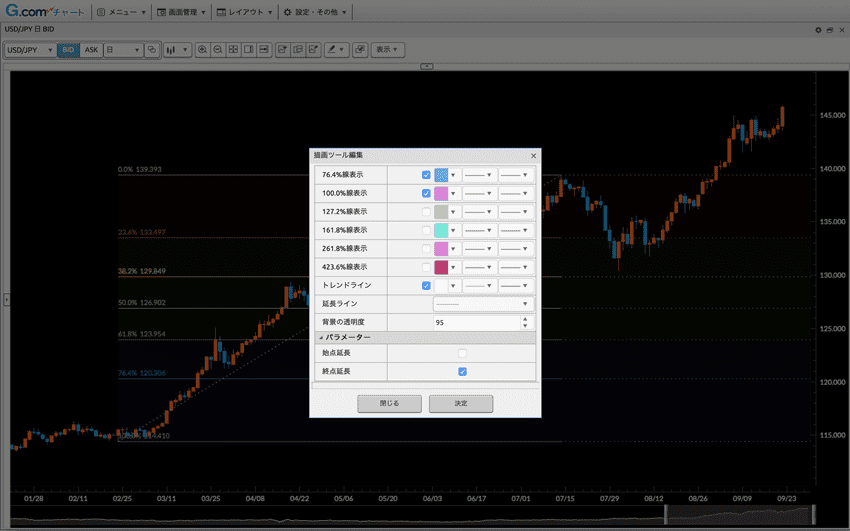Click the 背景の透明度 value field

tap(476, 322)
